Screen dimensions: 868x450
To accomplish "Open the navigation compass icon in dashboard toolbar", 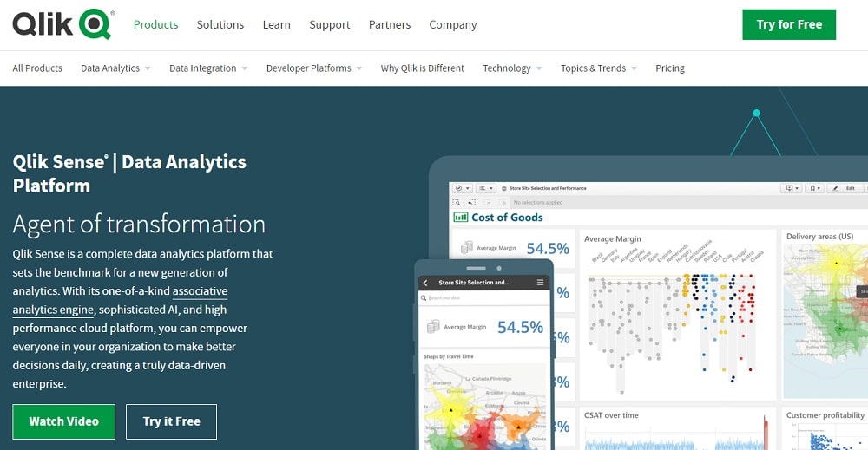I will [x=462, y=188].
